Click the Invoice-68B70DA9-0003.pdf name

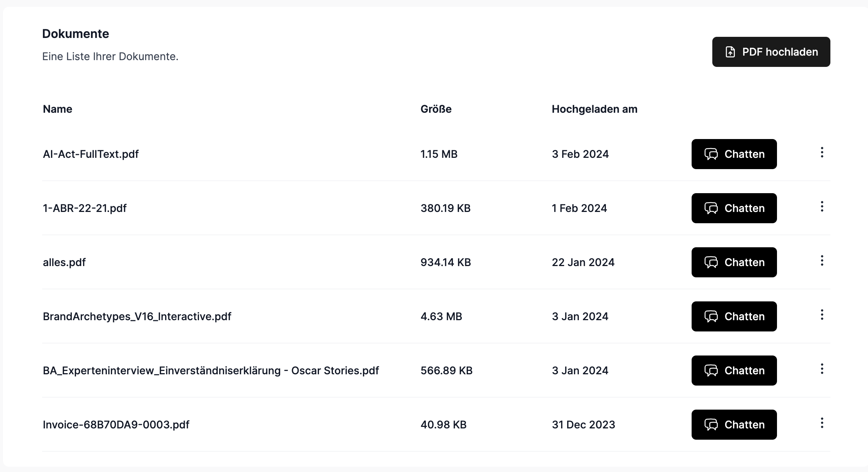(x=116, y=425)
